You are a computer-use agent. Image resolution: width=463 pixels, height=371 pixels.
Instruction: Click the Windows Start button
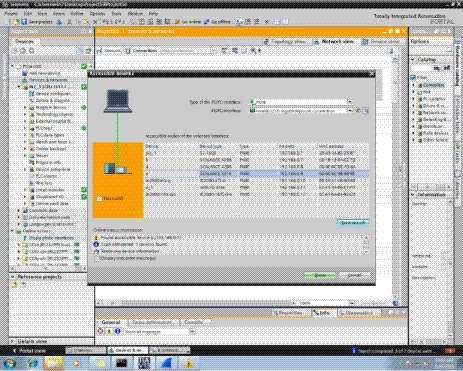coord(9,363)
